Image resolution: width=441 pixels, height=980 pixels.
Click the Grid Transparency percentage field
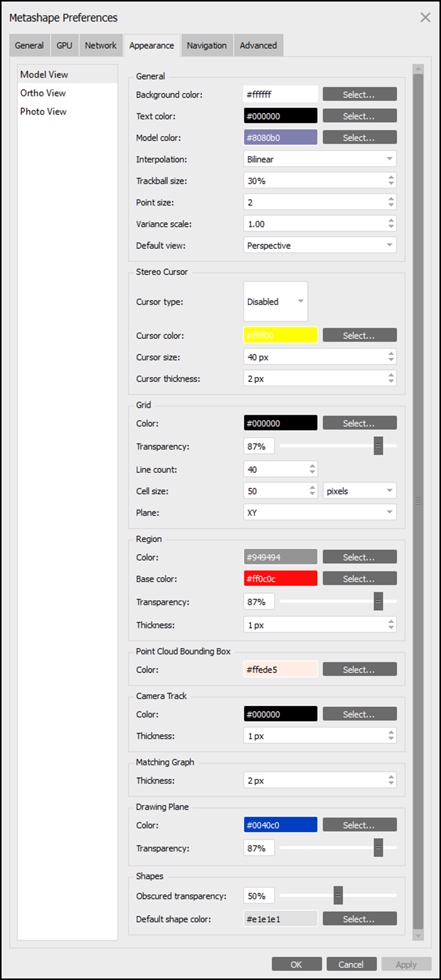coord(259,446)
